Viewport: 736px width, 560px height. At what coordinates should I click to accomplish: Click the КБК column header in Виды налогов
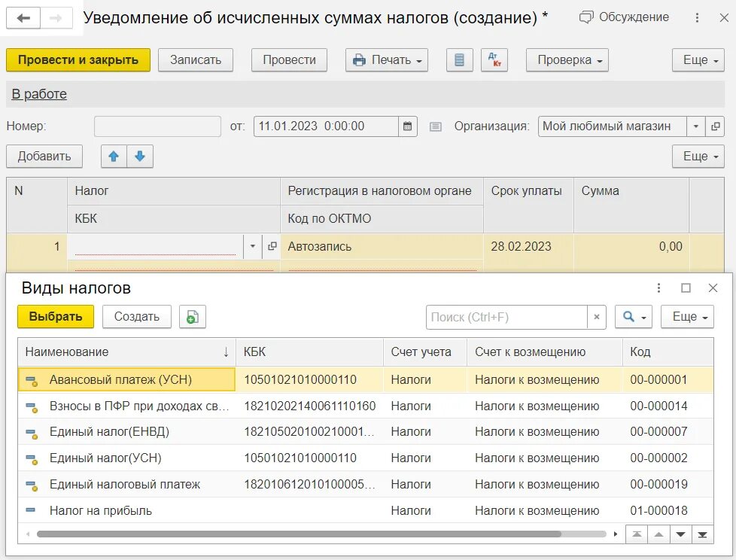(310, 352)
